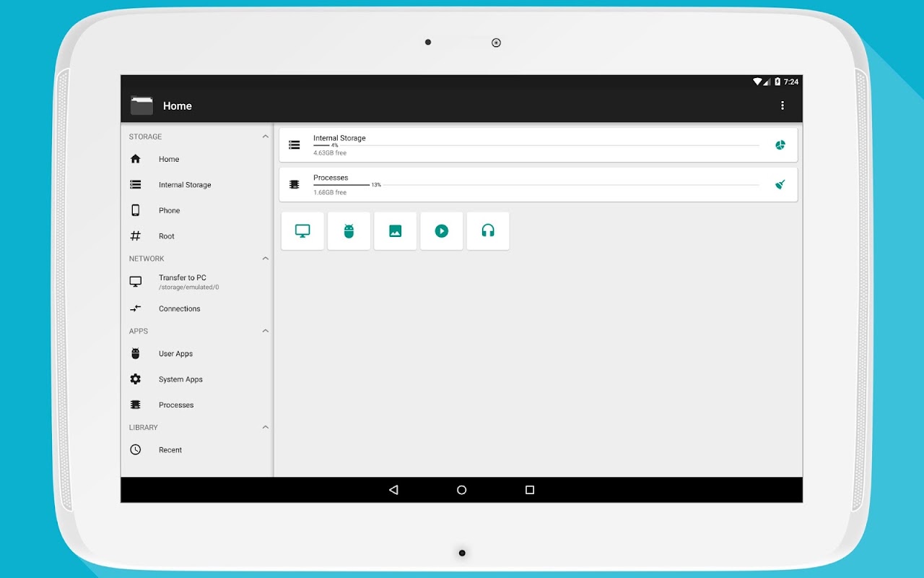This screenshot has height=578, width=924.
Task: Open the Images shortcut tile
Action: pyautogui.click(x=395, y=231)
